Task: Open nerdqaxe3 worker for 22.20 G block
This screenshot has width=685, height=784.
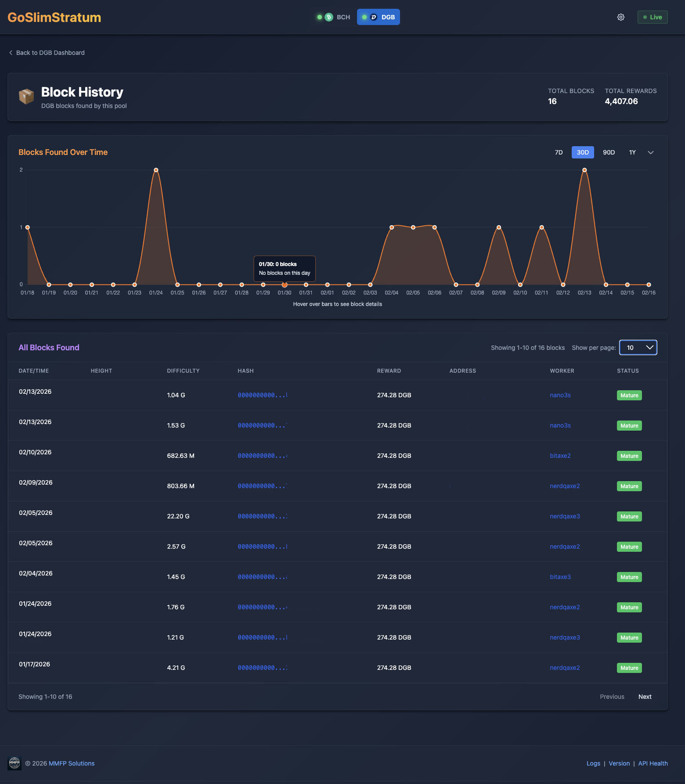Action: click(x=565, y=516)
